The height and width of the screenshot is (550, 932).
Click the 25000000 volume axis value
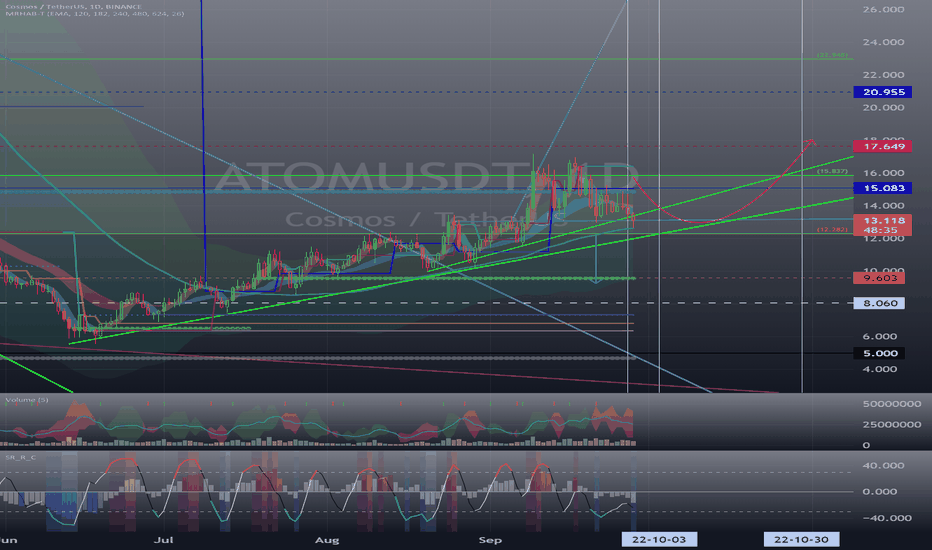[x=892, y=425]
